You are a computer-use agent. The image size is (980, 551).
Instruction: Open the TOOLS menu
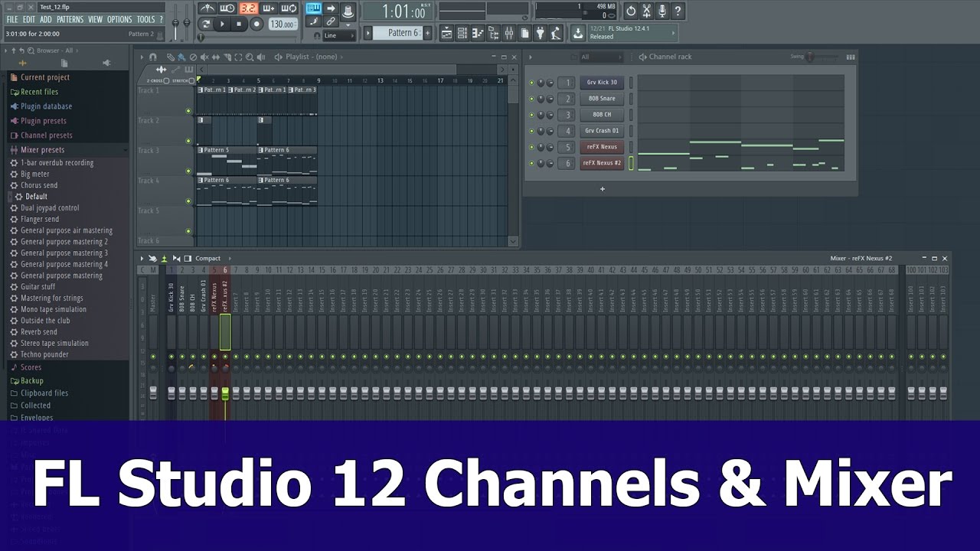[145, 19]
